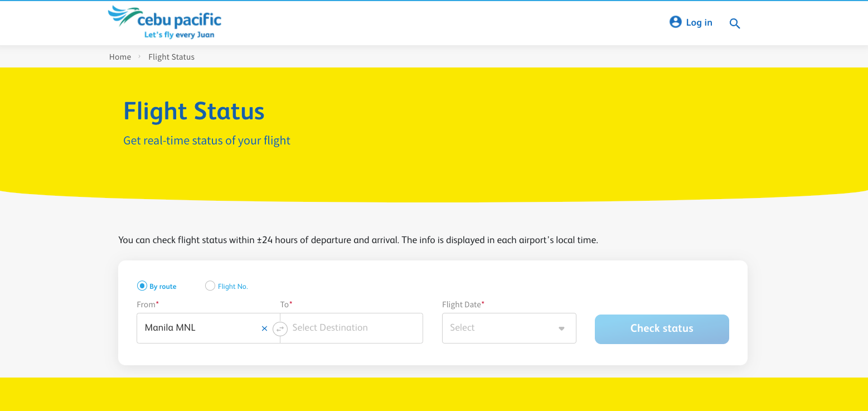Open the search magnifier icon
The width and height of the screenshot is (868, 411).
(x=735, y=23)
